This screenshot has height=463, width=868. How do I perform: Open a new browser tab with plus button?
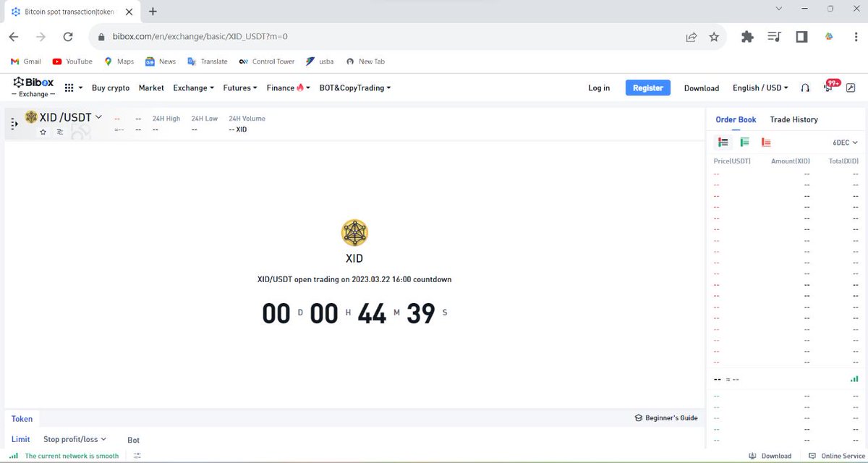(153, 11)
